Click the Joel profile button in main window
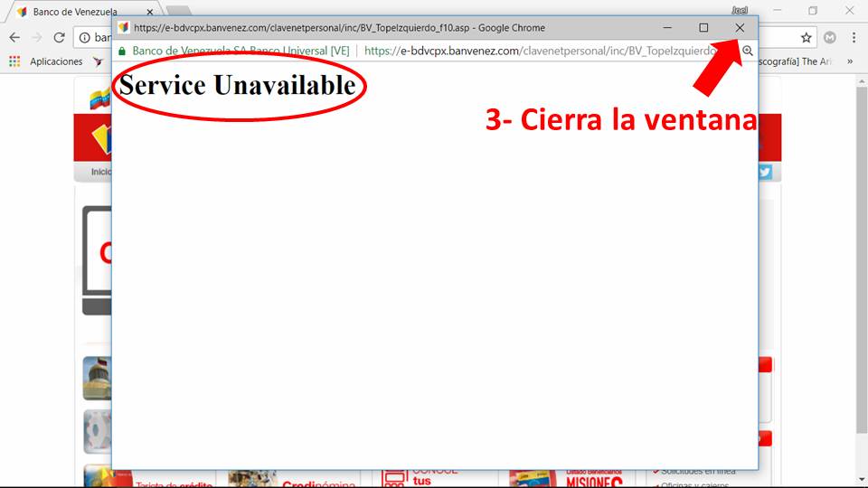868x488 pixels. 740,11
